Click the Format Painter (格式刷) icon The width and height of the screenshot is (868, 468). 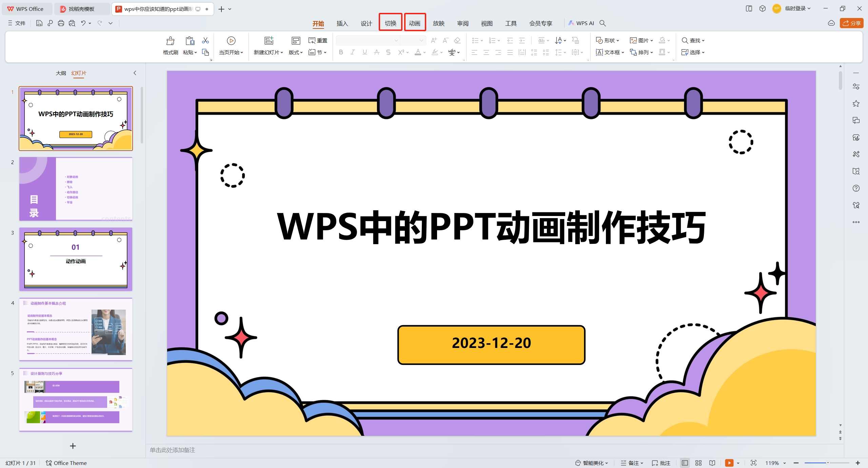[170, 41]
